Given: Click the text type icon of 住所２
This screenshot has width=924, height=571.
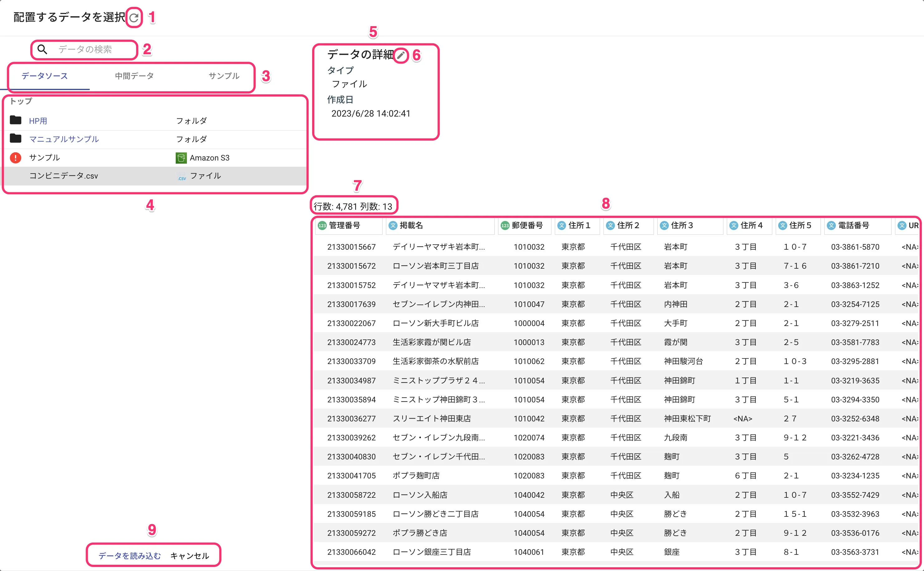Looking at the screenshot, I should tap(610, 226).
